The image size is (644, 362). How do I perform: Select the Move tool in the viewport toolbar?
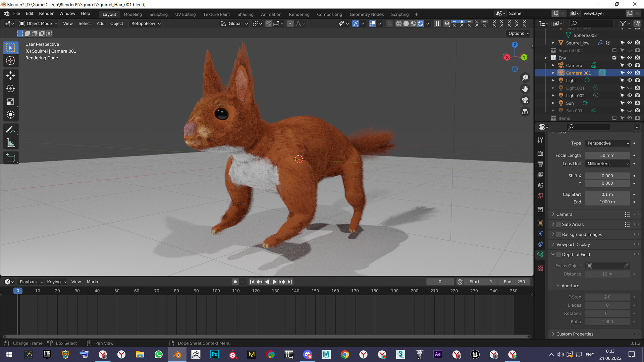(x=11, y=75)
